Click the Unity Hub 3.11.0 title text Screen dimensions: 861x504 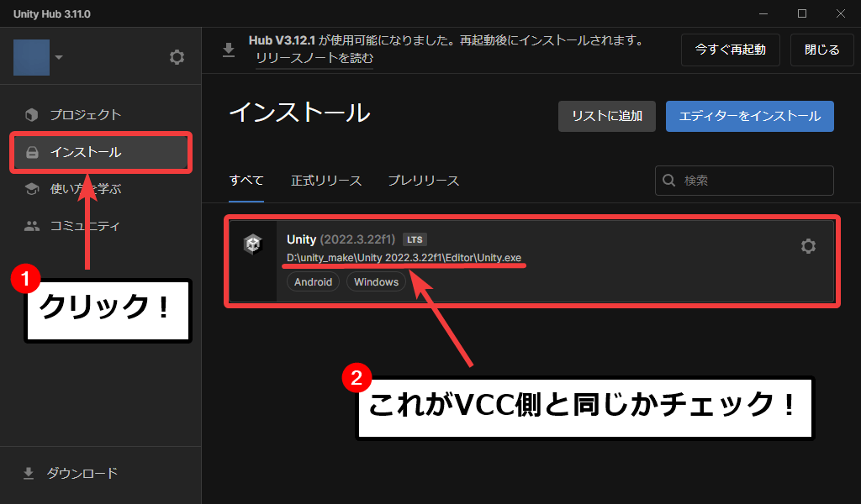(x=52, y=14)
